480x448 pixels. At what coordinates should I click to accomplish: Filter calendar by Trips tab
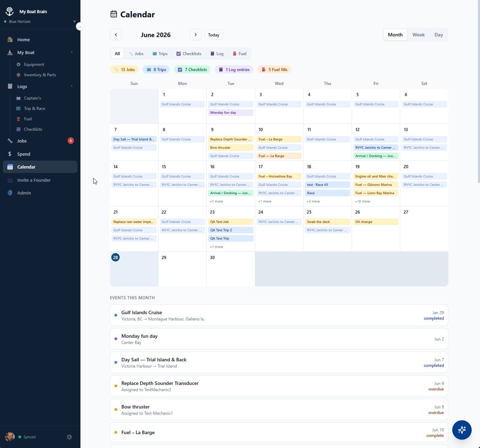[x=160, y=54]
